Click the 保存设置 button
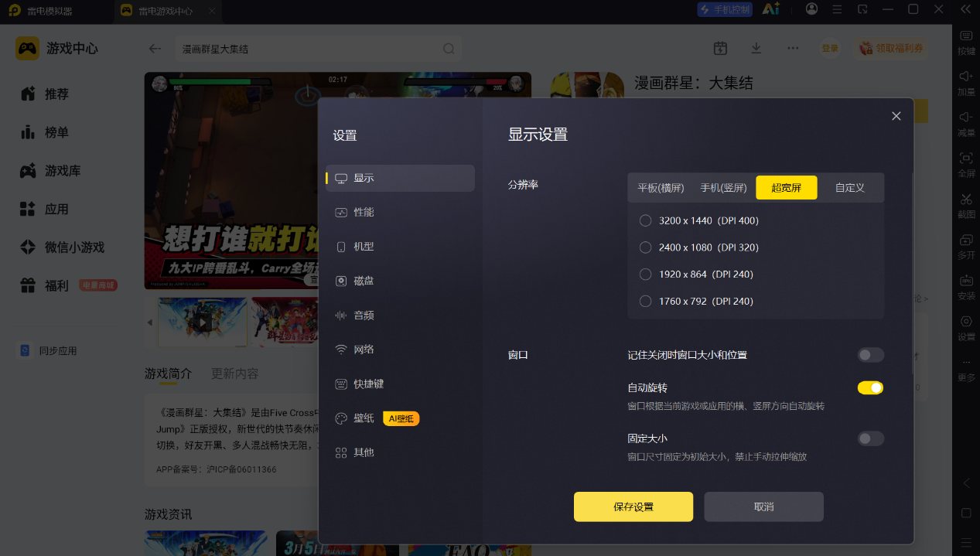 tap(633, 507)
